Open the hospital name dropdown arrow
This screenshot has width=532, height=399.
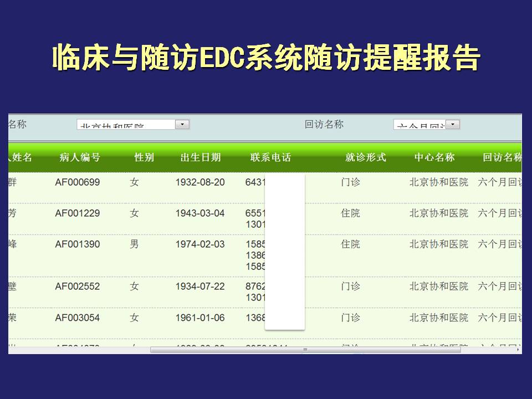pyautogui.click(x=182, y=125)
